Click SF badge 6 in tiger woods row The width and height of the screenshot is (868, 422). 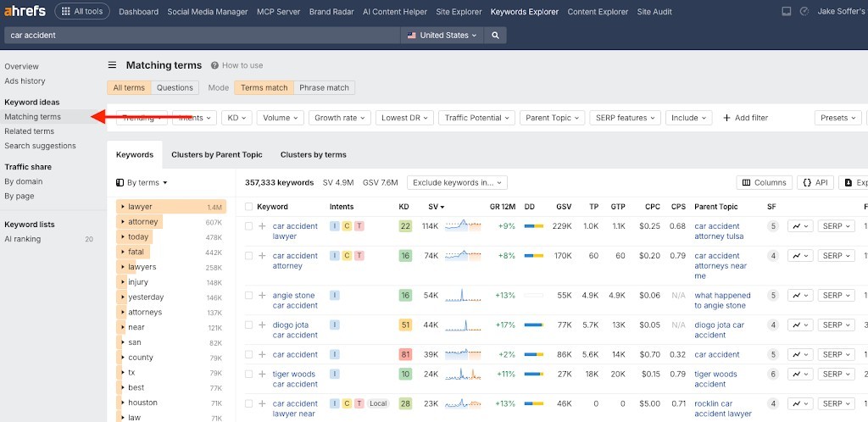(x=773, y=374)
